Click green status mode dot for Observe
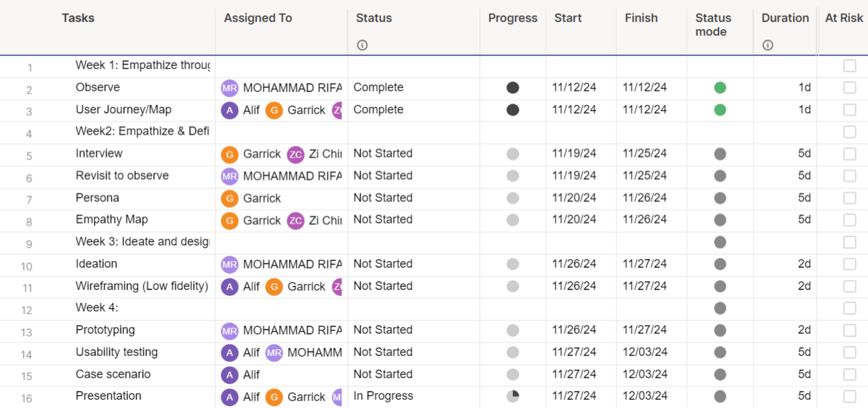Image resolution: width=868 pixels, height=408 pixels. [x=720, y=88]
